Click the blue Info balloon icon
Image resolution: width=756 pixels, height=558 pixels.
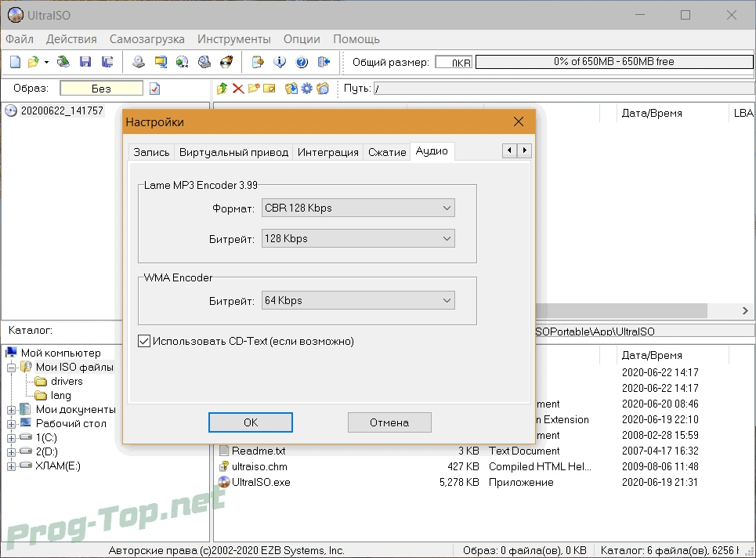pyautogui.click(x=280, y=62)
